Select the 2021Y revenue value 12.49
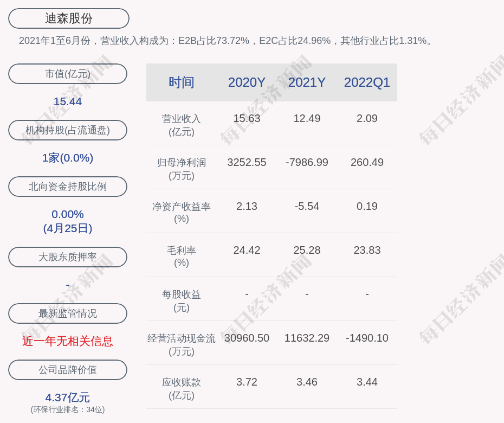The width and height of the screenshot is (504, 423). tap(307, 118)
